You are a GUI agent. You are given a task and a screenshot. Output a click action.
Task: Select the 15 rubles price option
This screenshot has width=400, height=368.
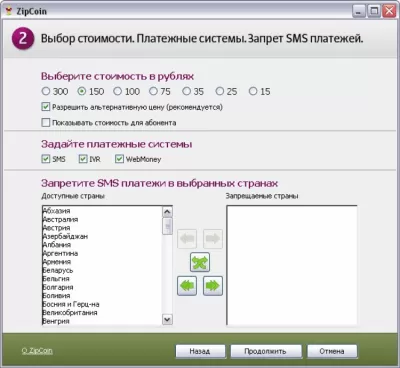click(253, 91)
